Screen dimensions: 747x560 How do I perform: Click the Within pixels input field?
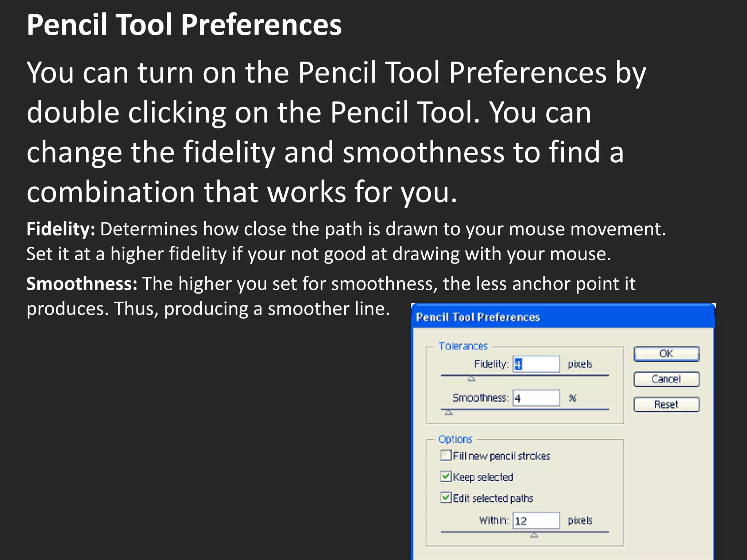tap(536, 520)
